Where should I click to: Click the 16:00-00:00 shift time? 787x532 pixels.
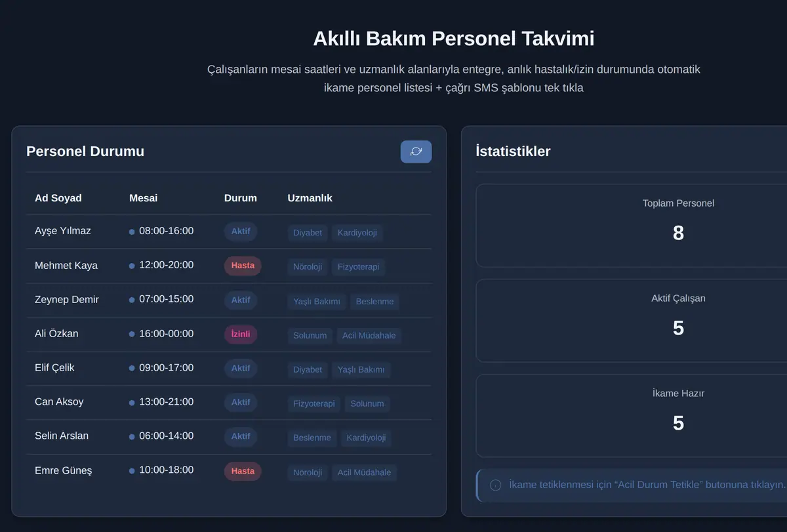166,334
